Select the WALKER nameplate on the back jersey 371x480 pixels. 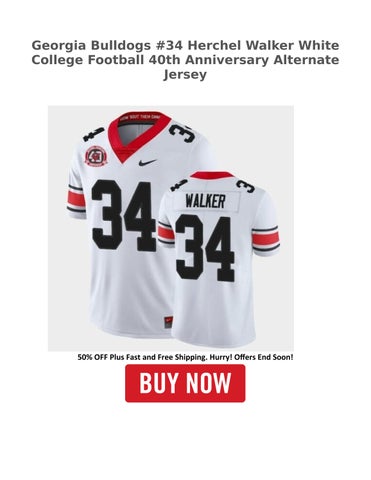(x=205, y=201)
